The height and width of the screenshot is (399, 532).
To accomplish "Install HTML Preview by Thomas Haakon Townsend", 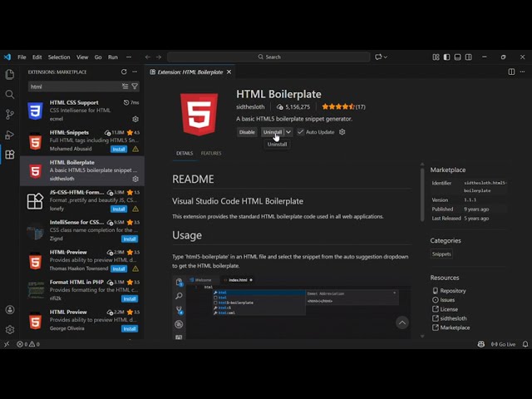I will 119,268.
